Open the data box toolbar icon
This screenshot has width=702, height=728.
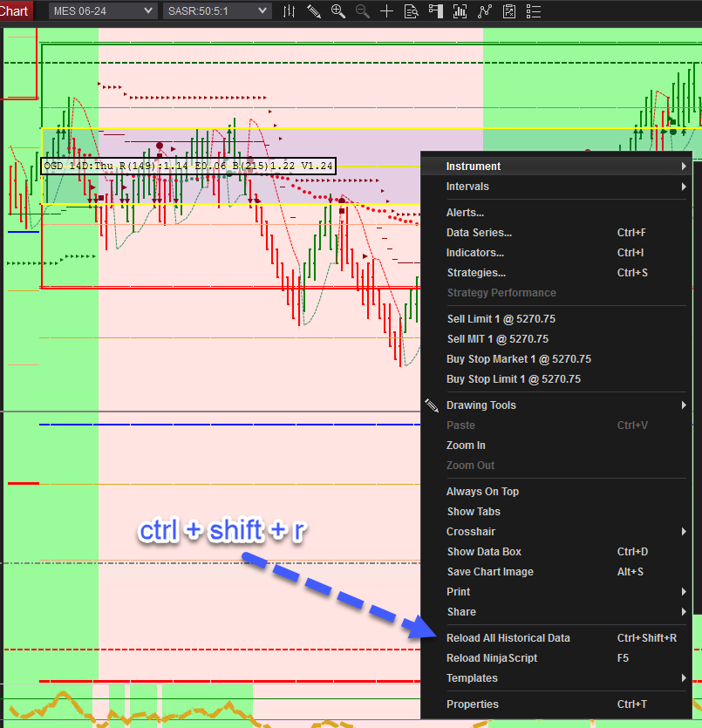coord(411,11)
